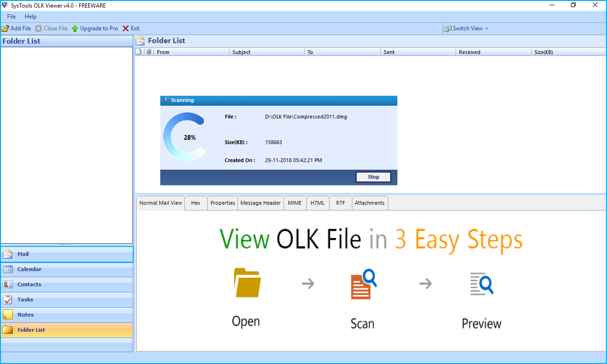
Task: Click the file path D:\OLK File\Compressed2011.dmg
Action: [x=306, y=117]
